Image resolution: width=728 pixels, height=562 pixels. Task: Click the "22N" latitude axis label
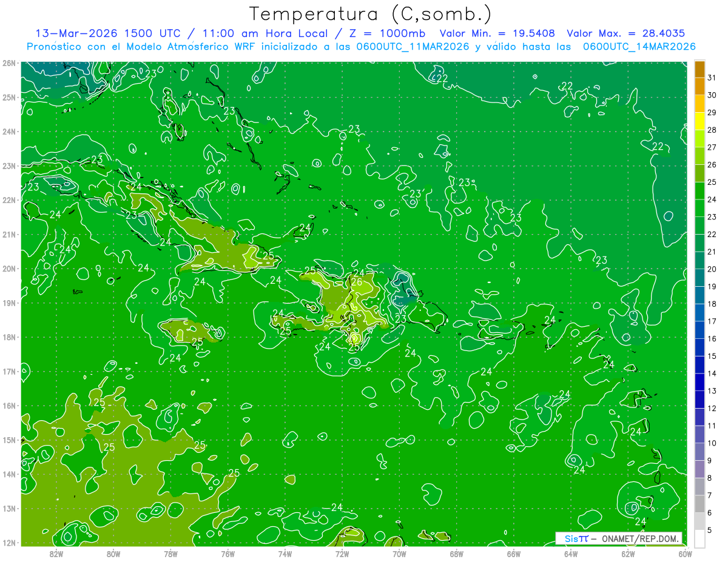[x=8, y=200]
